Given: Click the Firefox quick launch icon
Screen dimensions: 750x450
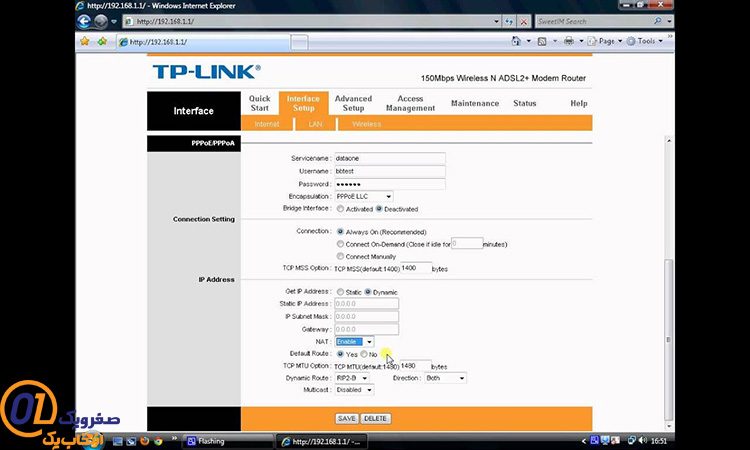Looking at the screenshot, I should (x=144, y=441).
